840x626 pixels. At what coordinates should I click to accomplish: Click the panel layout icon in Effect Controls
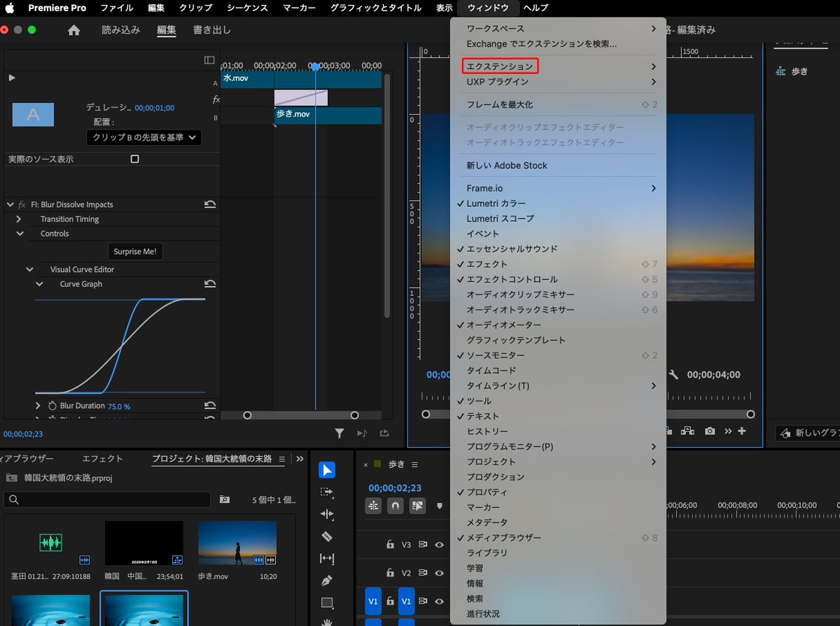[209, 60]
